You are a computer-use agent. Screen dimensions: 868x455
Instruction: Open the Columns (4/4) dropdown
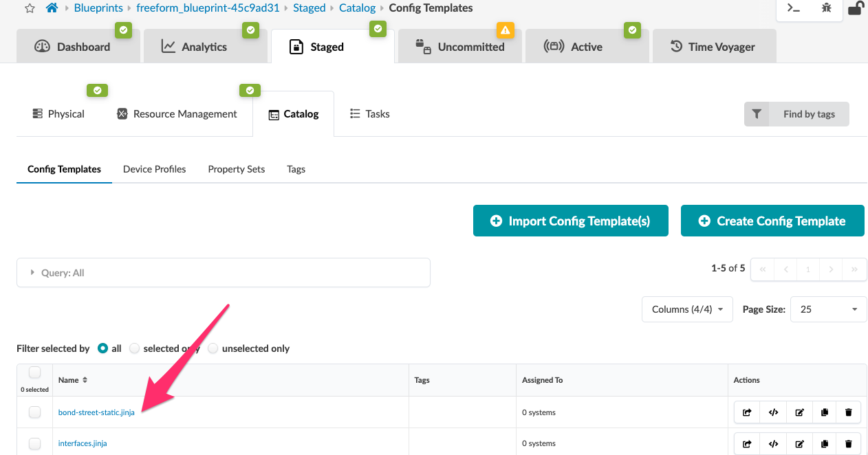[x=686, y=309]
